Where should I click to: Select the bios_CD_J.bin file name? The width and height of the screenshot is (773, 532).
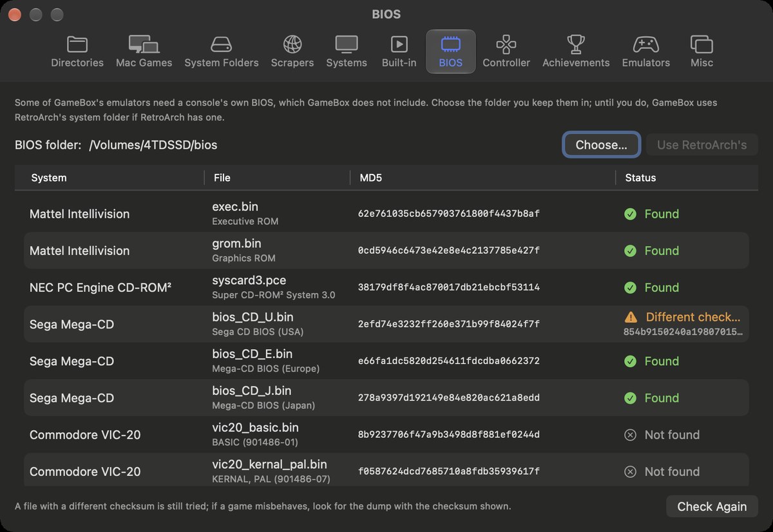251,390
